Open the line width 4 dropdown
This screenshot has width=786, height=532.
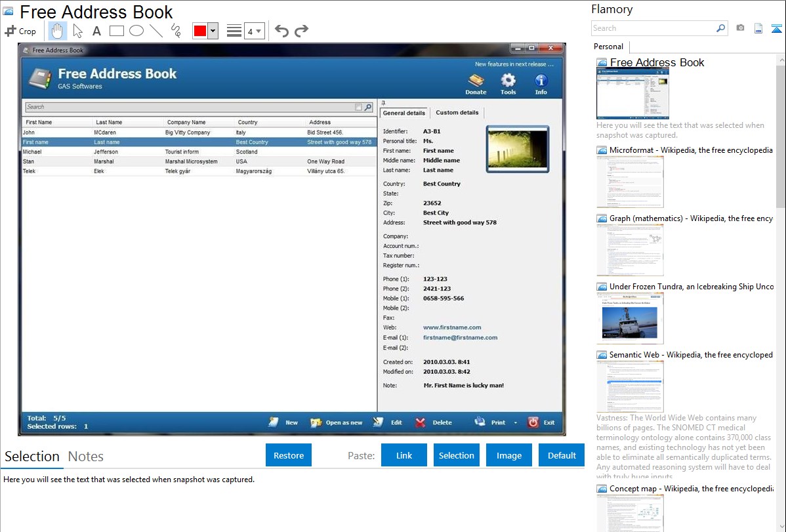(x=254, y=31)
